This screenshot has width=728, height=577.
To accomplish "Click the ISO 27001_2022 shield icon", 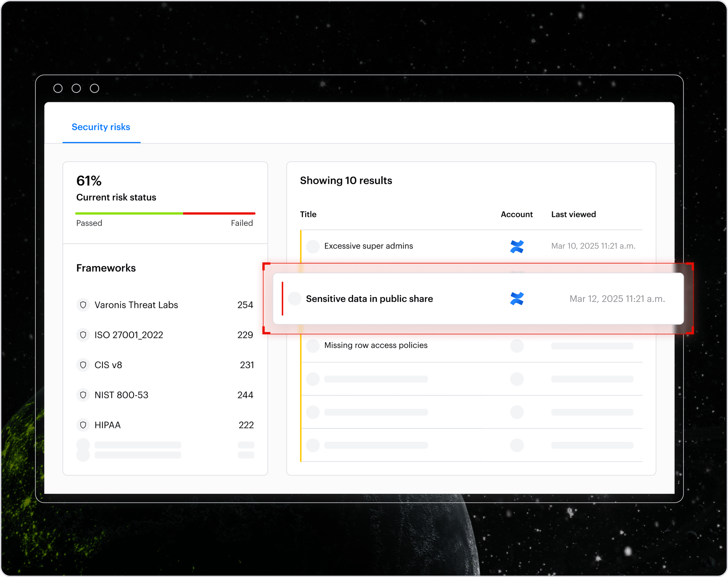I will [x=83, y=335].
